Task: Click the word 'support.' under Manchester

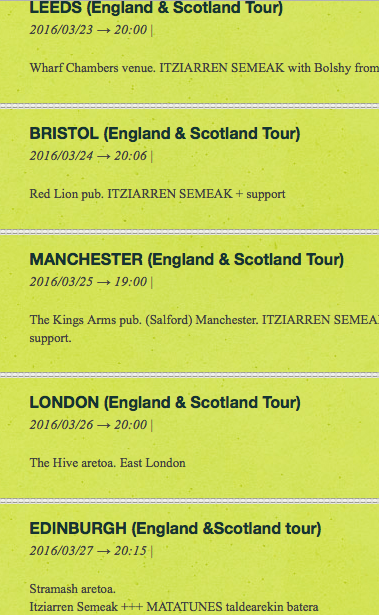Action: (x=50, y=338)
